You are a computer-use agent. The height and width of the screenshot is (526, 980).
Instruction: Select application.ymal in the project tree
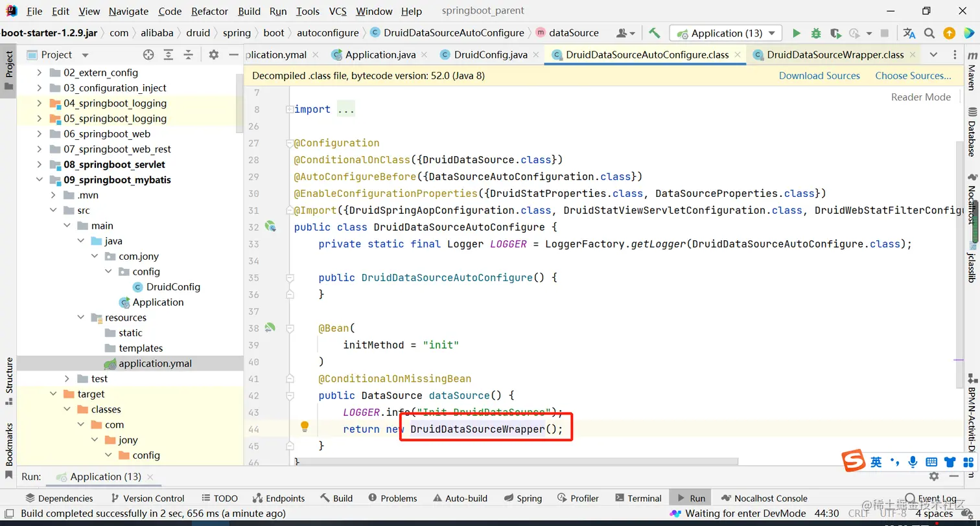click(x=155, y=363)
